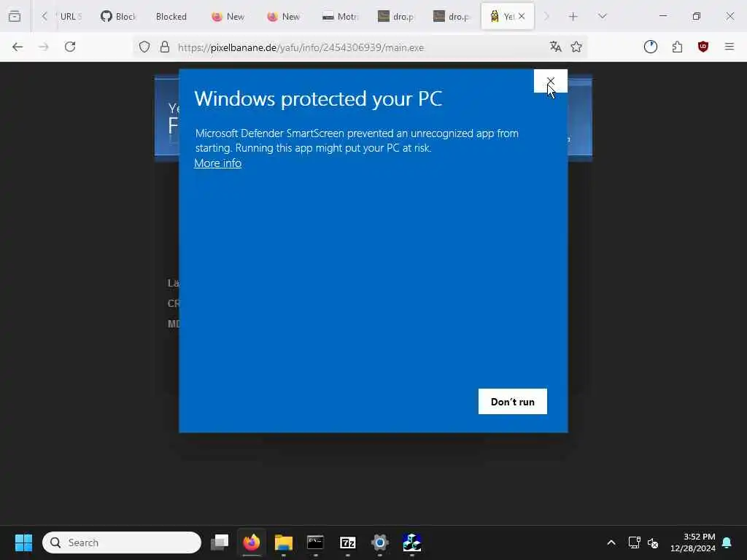The height and width of the screenshot is (560, 747).
Task: Open the terminal taskbar icon
Action: tap(315, 542)
